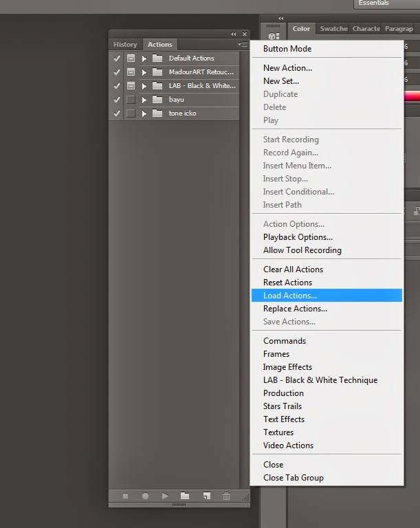
Task: Choose Close Tab Group menu item
Action: tap(327, 478)
